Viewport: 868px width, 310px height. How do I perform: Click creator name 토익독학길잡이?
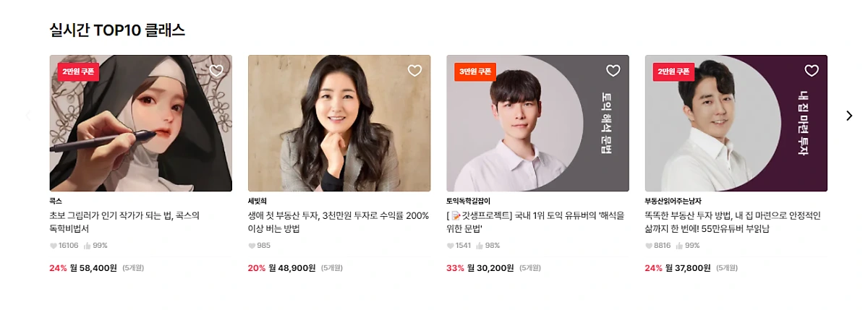(469, 201)
